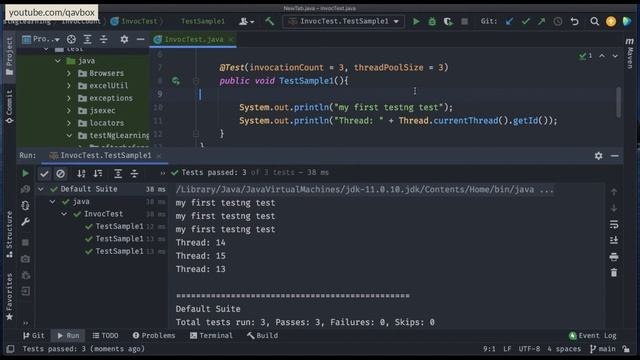Expand the locators folder
Image resolution: width=640 pixels, height=360 pixels.
pos(69,123)
